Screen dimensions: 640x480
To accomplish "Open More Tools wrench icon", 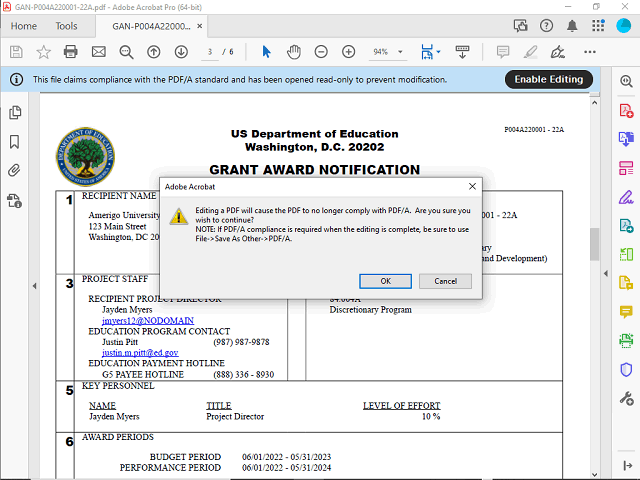I will (626, 398).
